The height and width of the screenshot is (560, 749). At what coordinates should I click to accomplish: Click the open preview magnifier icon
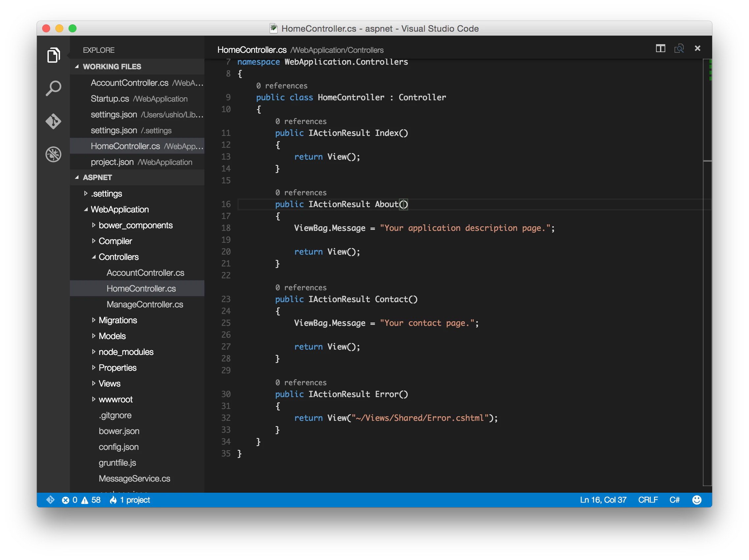[x=679, y=48]
